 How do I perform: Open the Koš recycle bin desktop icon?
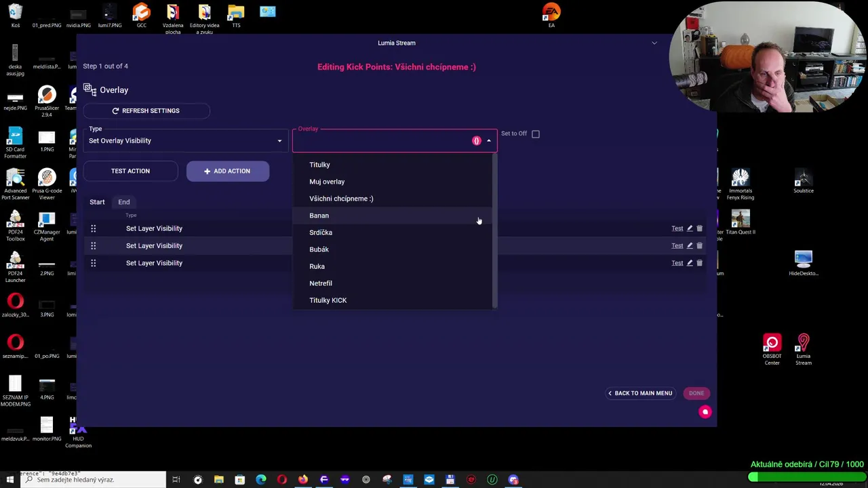tap(15, 16)
